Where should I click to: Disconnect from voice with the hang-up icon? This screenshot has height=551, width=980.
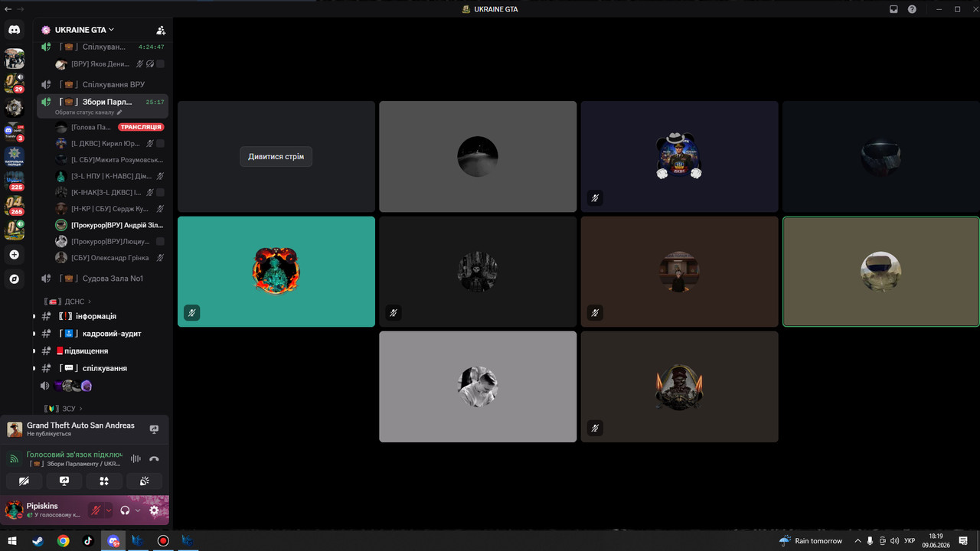[154, 458]
